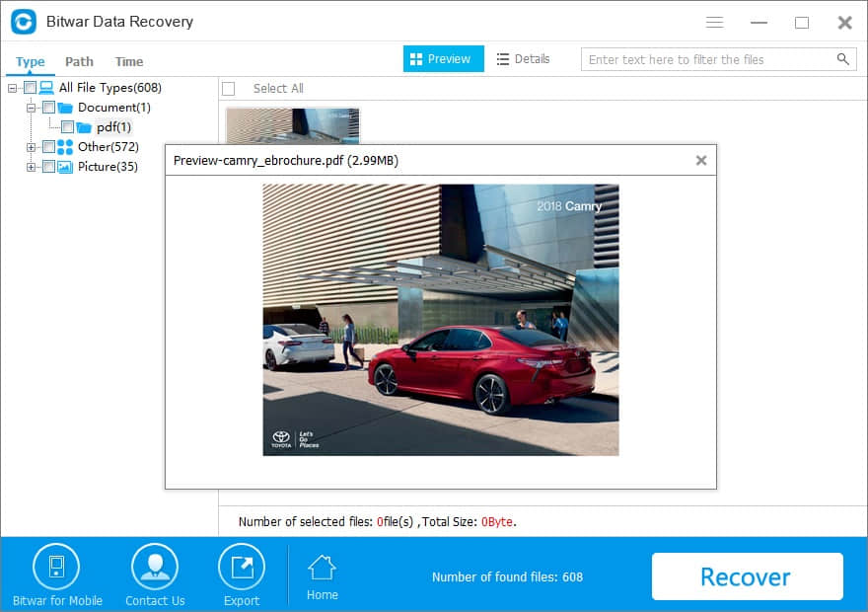Image resolution: width=868 pixels, height=612 pixels.
Task: Click the Bitwar Data Recovery logo icon
Action: click(x=24, y=22)
